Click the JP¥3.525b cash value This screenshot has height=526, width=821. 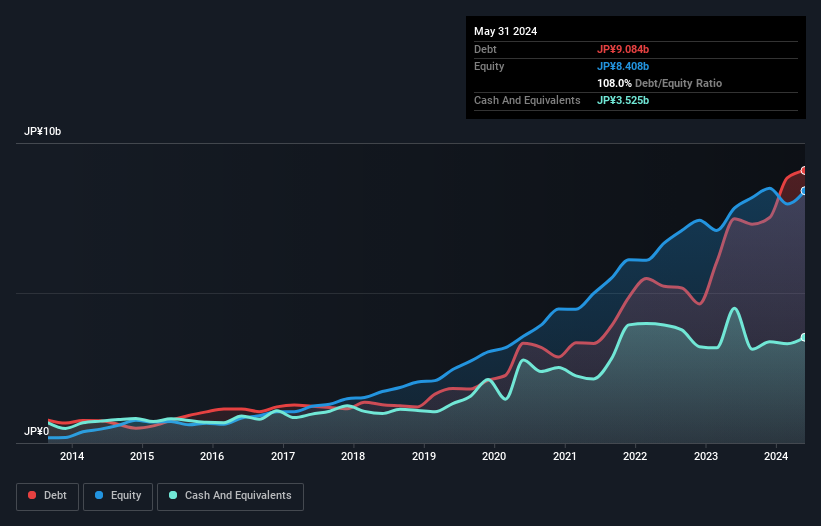pyautogui.click(x=623, y=100)
